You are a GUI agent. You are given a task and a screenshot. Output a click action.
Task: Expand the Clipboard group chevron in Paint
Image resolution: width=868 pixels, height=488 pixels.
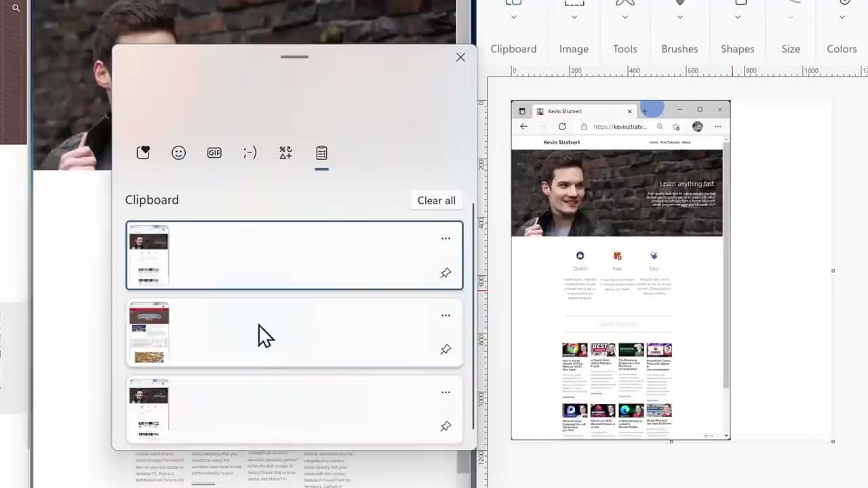tap(513, 17)
